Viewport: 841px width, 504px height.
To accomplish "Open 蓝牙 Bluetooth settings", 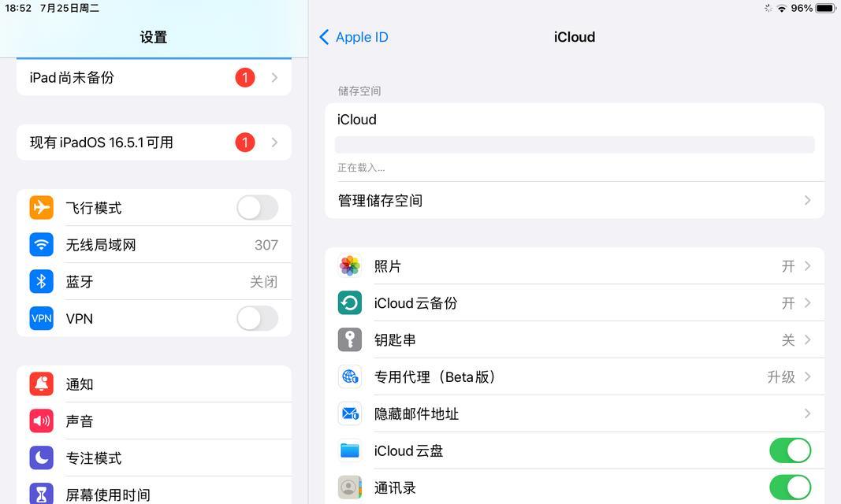I will [154, 282].
